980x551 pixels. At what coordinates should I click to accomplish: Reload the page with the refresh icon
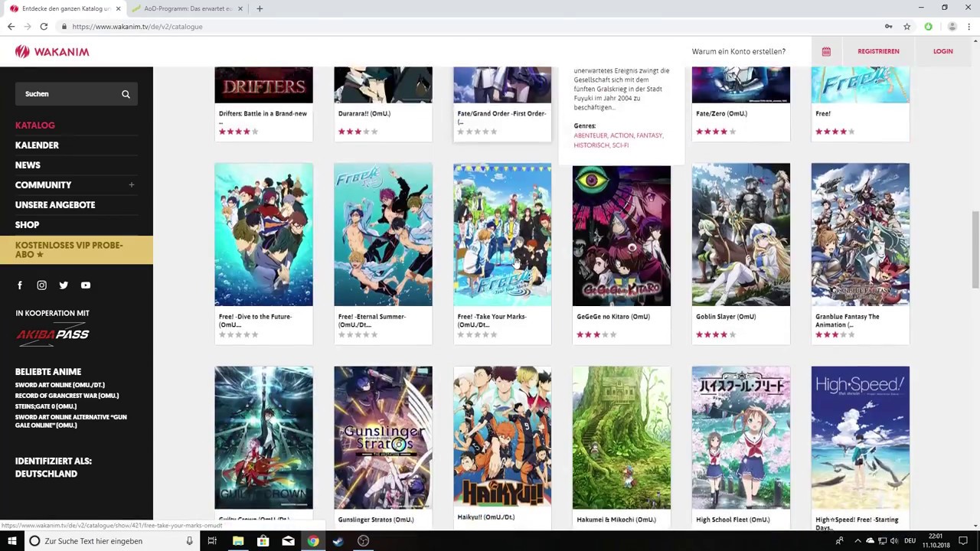tap(44, 27)
